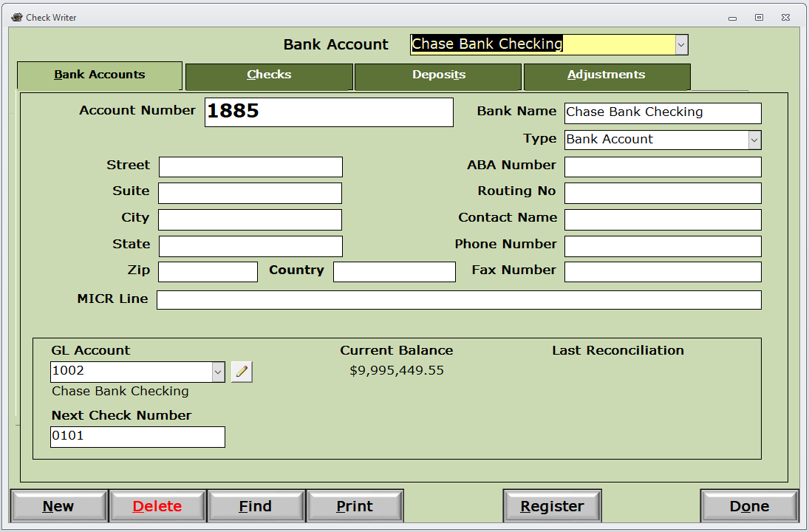Click the MICR Line text field

click(x=460, y=300)
